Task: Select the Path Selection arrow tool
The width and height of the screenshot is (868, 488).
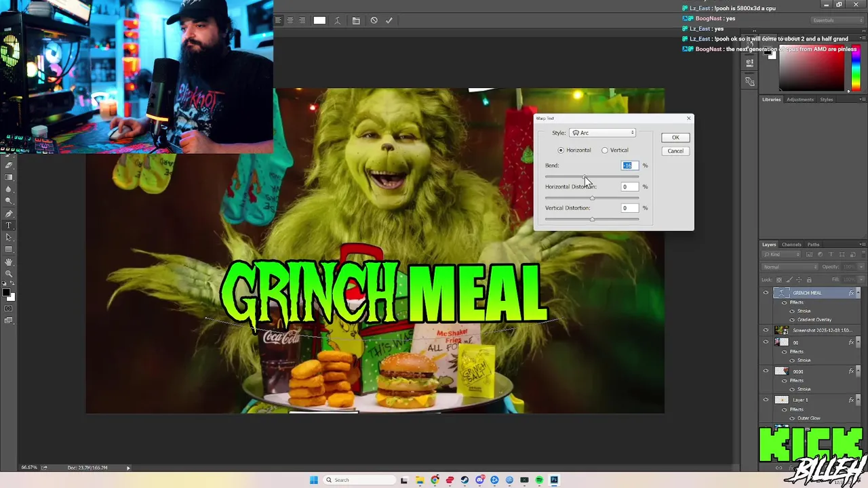Action: tap(9, 237)
